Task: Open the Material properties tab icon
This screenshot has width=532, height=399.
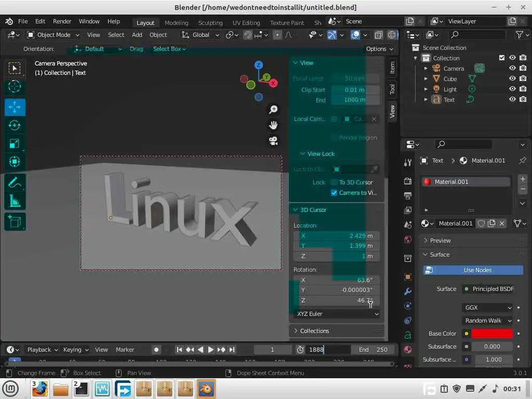Action: 408,350
